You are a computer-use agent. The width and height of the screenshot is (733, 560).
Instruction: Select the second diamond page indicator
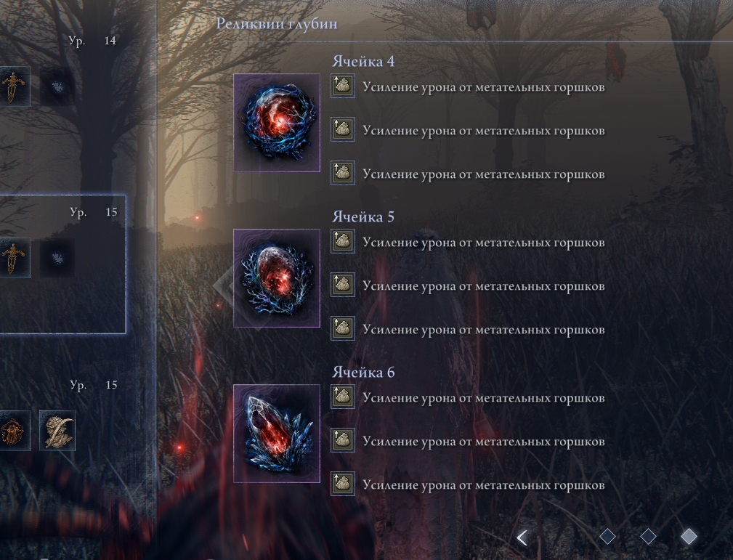click(x=648, y=536)
